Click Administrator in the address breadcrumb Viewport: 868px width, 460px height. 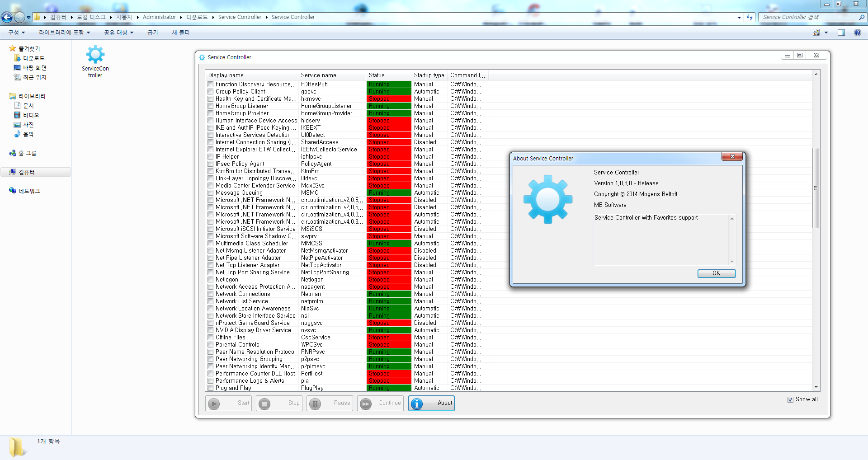click(x=159, y=17)
